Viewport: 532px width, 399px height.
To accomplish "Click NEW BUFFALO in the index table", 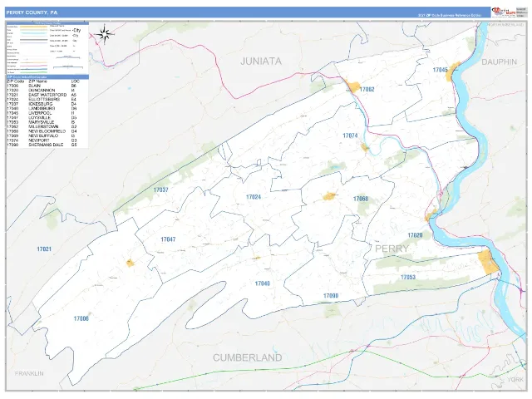I will point(43,135).
